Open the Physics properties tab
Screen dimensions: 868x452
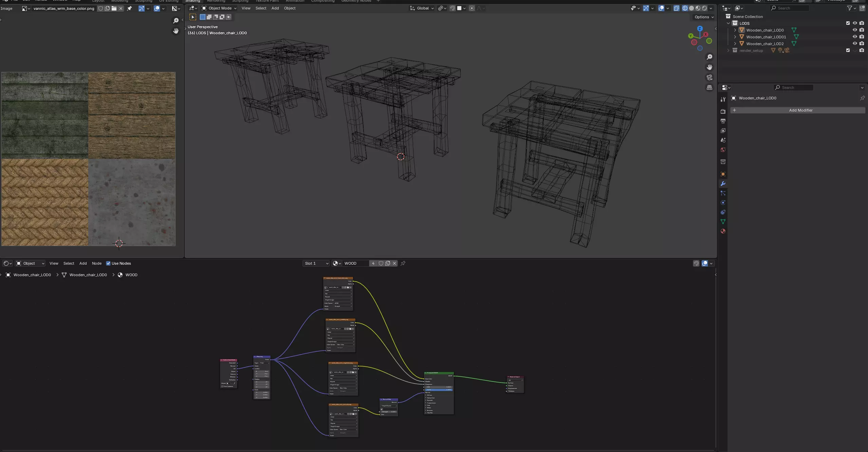tap(723, 203)
